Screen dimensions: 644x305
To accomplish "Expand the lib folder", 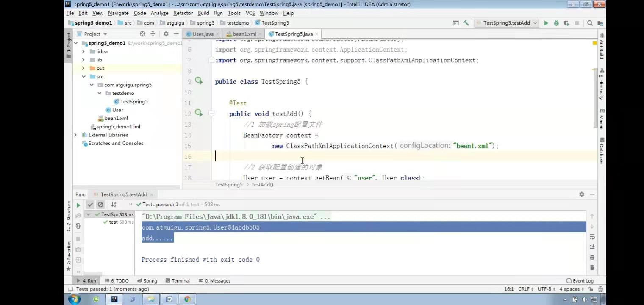I will [x=83, y=60].
